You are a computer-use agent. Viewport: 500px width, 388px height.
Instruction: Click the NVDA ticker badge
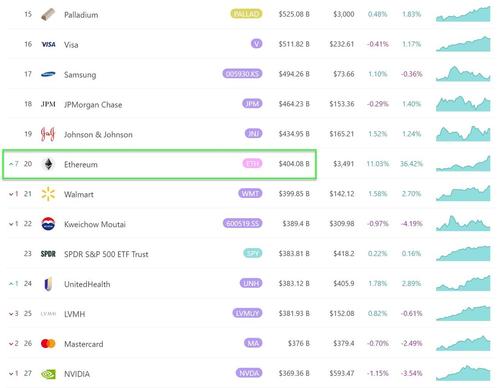pos(249,373)
